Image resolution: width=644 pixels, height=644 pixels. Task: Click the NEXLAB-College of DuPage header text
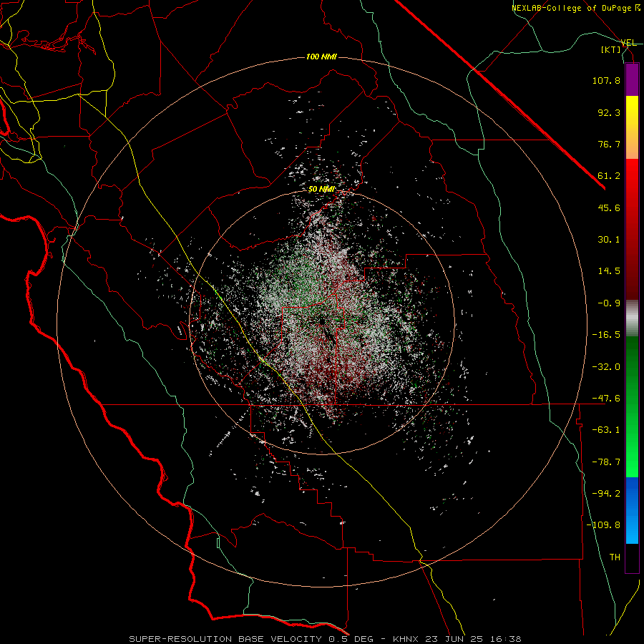576,8
